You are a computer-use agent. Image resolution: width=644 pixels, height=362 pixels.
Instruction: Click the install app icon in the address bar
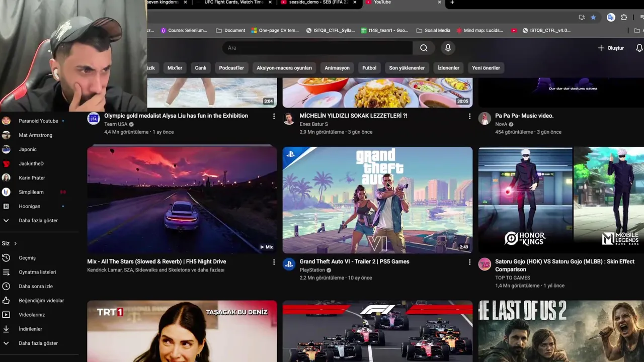[x=582, y=17]
